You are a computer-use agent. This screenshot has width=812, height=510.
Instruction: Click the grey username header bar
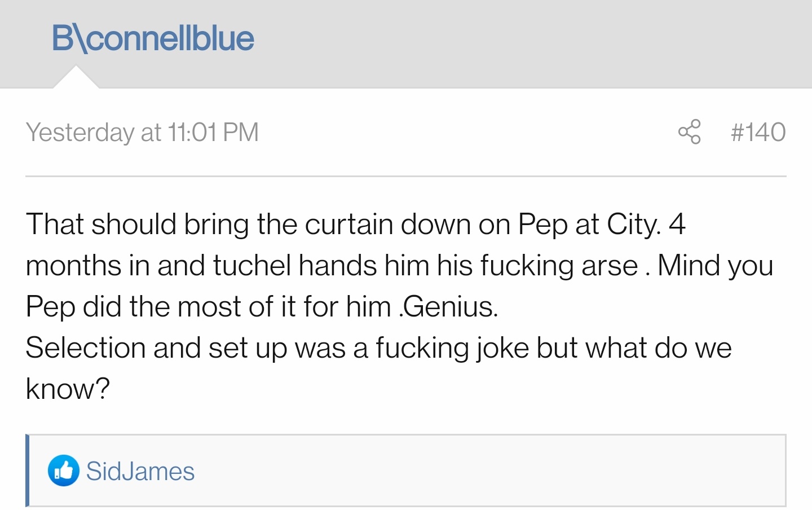click(406, 44)
